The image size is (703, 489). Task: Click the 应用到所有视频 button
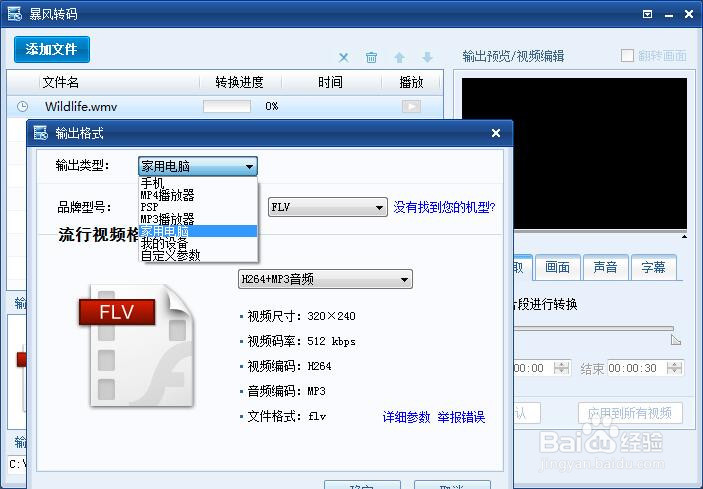630,413
